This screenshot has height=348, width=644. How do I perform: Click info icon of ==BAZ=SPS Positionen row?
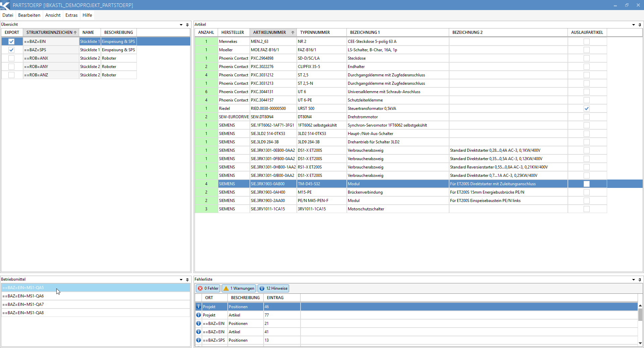click(199, 340)
